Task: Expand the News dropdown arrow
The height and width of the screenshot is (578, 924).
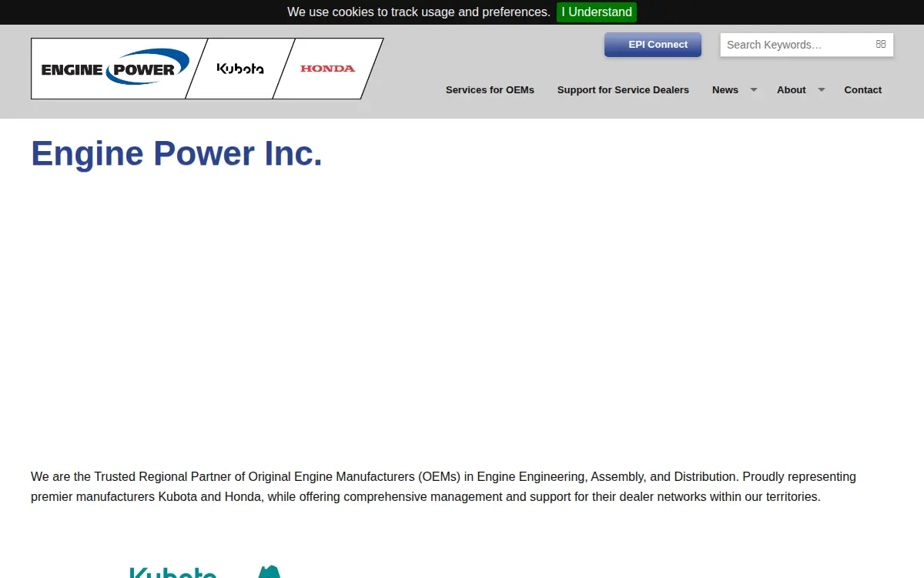Action: point(754,90)
